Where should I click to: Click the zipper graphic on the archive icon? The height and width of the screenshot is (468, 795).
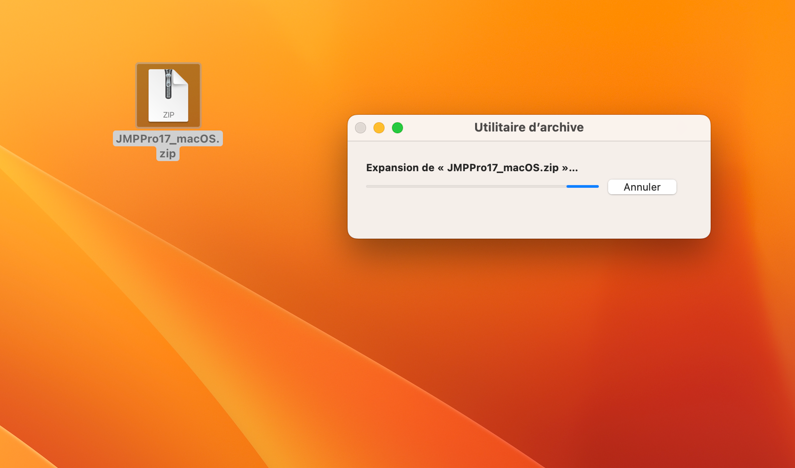[x=169, y=84]
